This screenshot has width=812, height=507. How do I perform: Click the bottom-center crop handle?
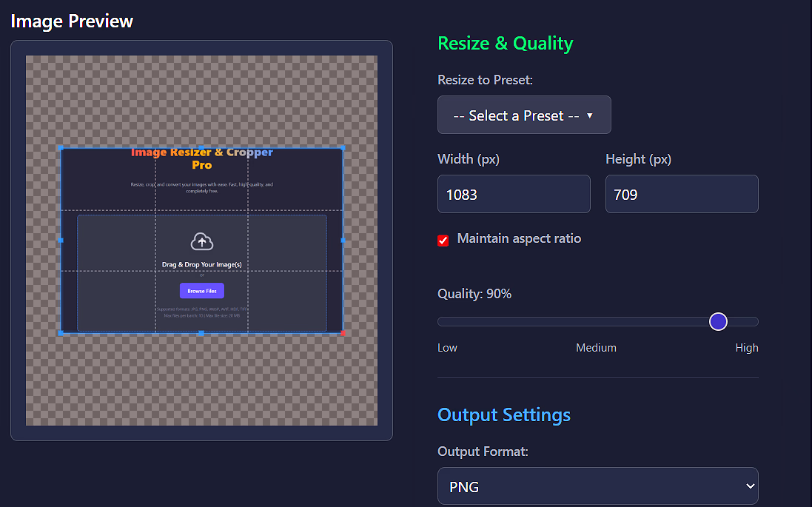click(201, 333)
